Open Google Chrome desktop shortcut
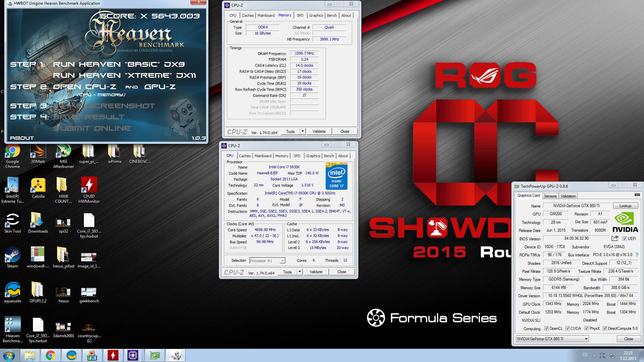The width and height of the screenshot is (644, 362). [12, 156]
